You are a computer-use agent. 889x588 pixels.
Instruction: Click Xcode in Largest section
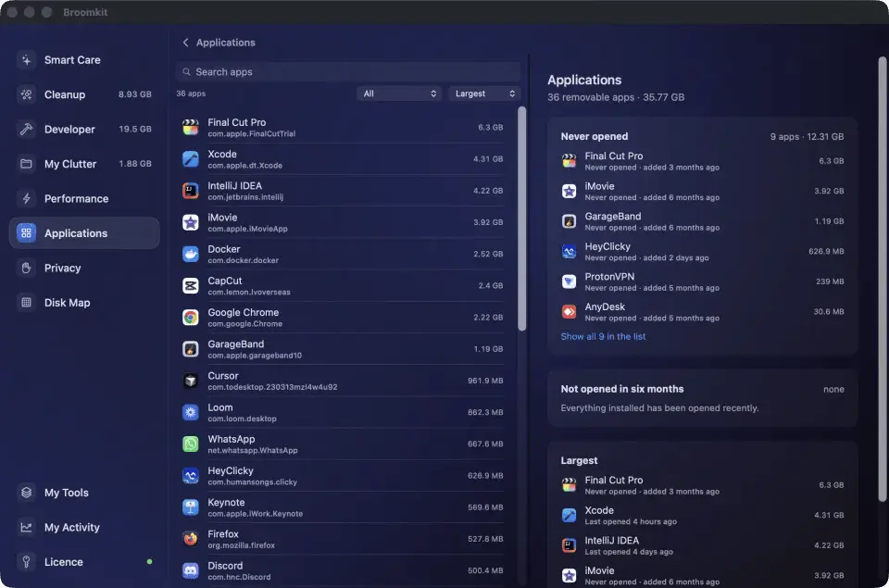pyautogui.click(x=703, y=516)
